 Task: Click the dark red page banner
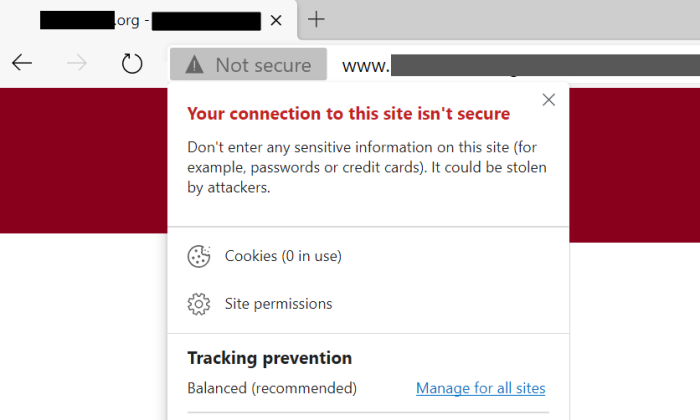click(x=83, y=161)
